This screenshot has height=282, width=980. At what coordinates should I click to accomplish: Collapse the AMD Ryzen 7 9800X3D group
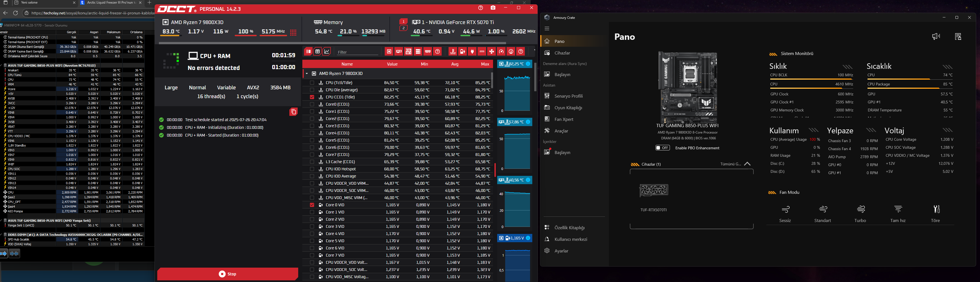point(307,74)
